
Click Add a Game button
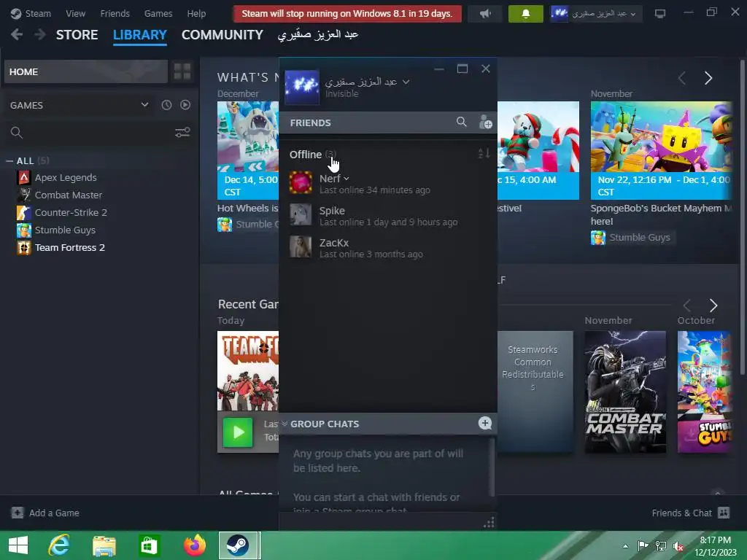coord(45,513)
